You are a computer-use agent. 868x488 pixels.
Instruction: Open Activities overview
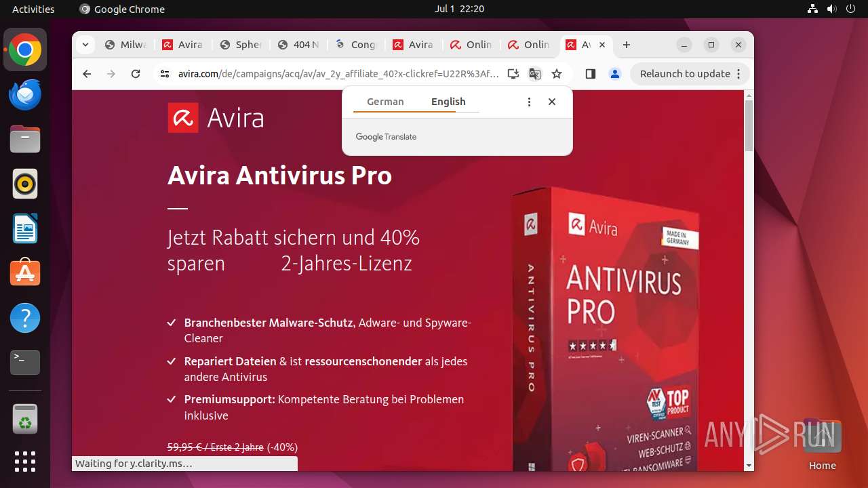coord(33,9)
